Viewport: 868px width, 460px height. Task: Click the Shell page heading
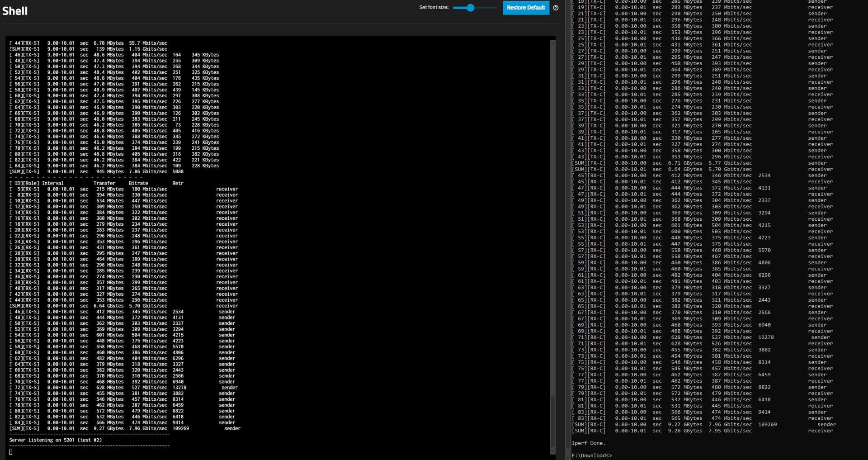15,11
